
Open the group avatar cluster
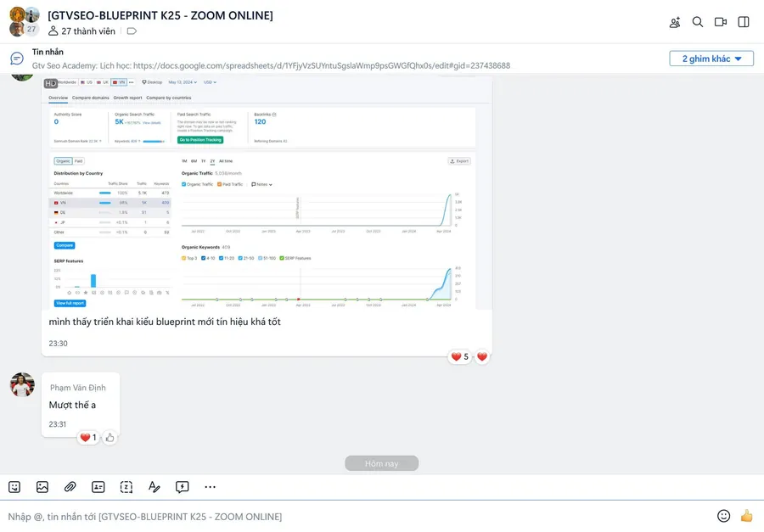tap(25, 22)
